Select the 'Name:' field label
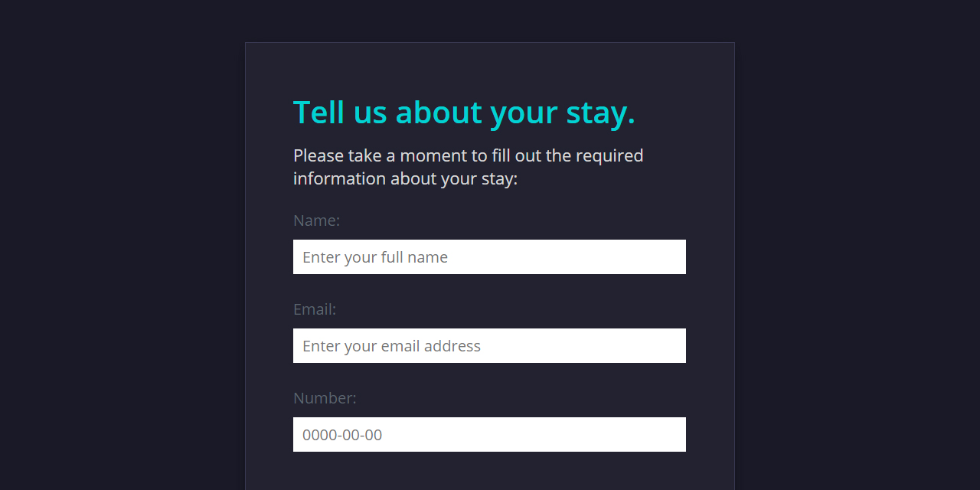 point(316,220)
